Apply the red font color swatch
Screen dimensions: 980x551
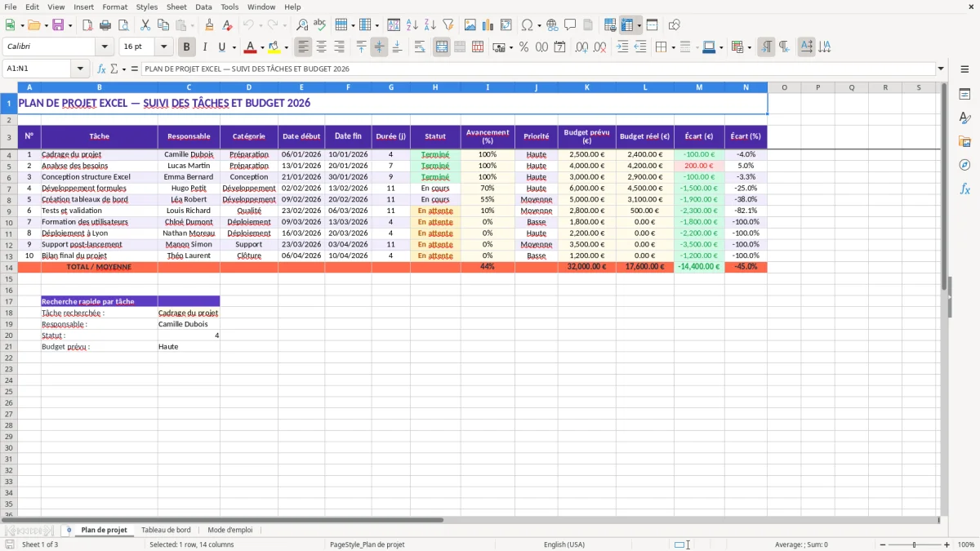251,47
